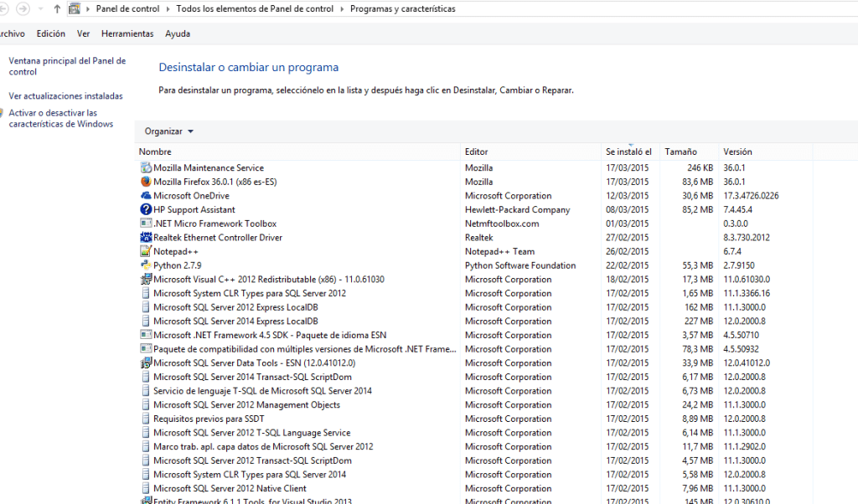Sort list by Se instaló el column
Image resolution: width=858 pixels, height=504 pixels.
630,152
